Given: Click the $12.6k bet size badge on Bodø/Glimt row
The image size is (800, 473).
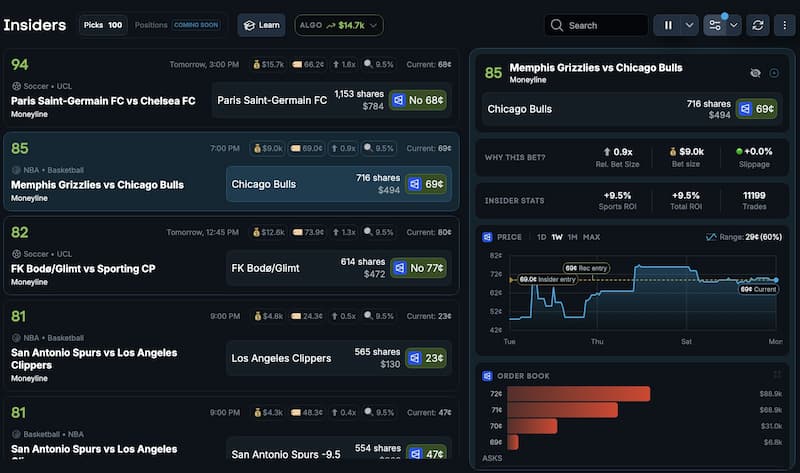Looking at the screenshot, I should pos(268,232).
